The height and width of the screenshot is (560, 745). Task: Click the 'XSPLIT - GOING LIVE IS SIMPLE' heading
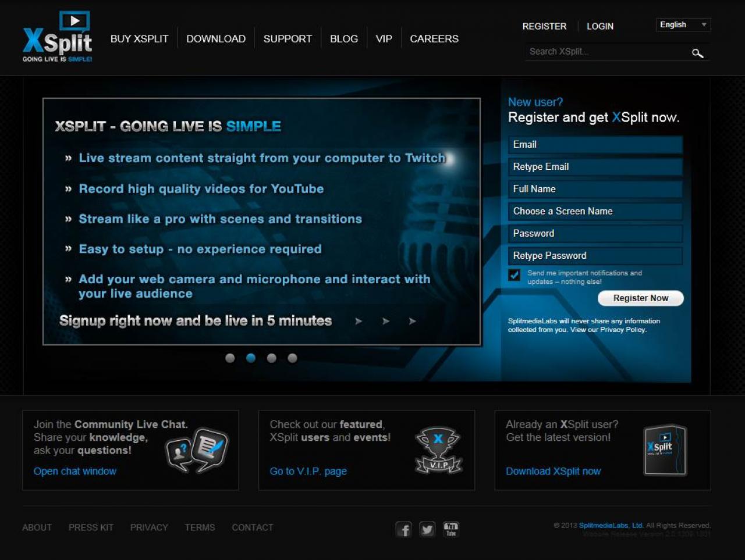(168, 126)
